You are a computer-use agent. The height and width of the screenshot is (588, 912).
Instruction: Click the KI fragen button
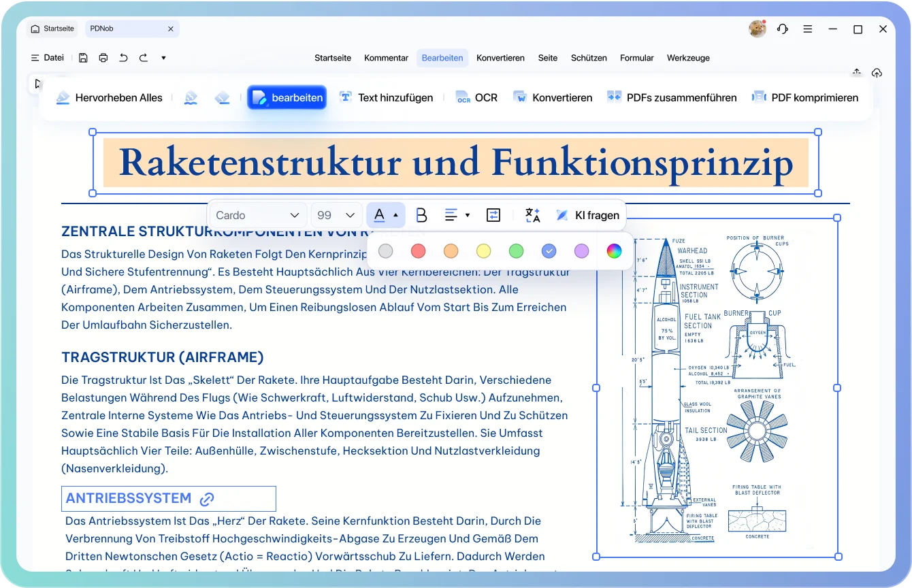(x=587, y=215)
